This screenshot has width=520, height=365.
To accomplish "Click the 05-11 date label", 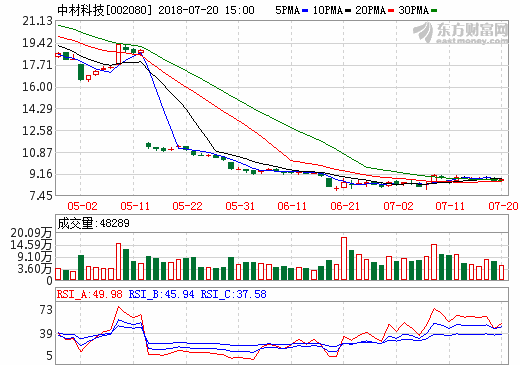I will 135,206.
